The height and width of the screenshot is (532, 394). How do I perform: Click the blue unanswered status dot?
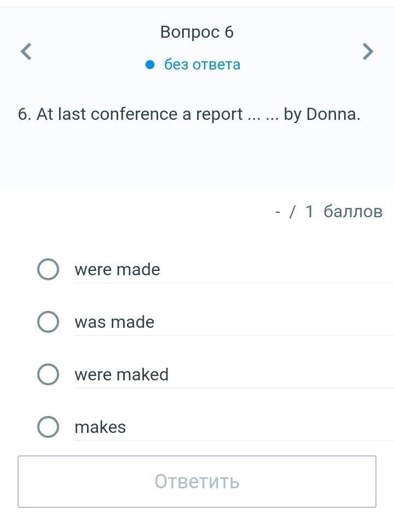tap(151, 65)
